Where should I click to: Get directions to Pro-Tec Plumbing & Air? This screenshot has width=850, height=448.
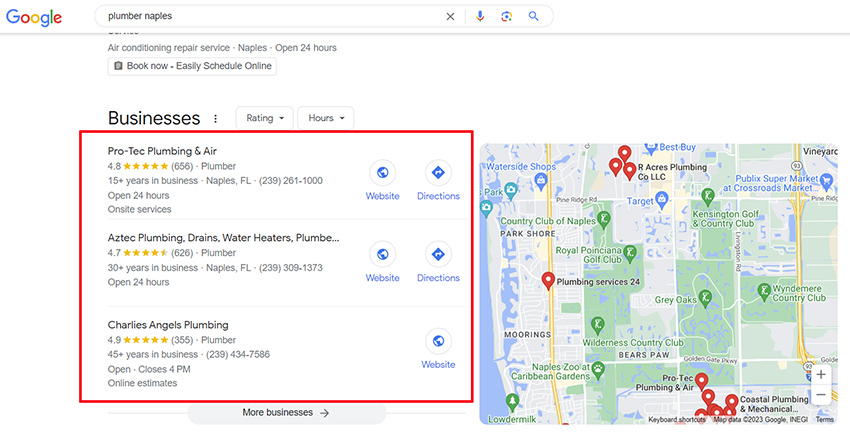[x=438, y=172]
